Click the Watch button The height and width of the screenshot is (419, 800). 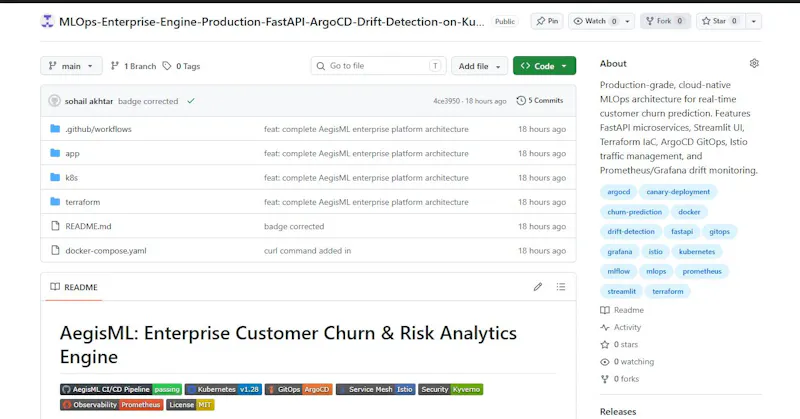595,21
